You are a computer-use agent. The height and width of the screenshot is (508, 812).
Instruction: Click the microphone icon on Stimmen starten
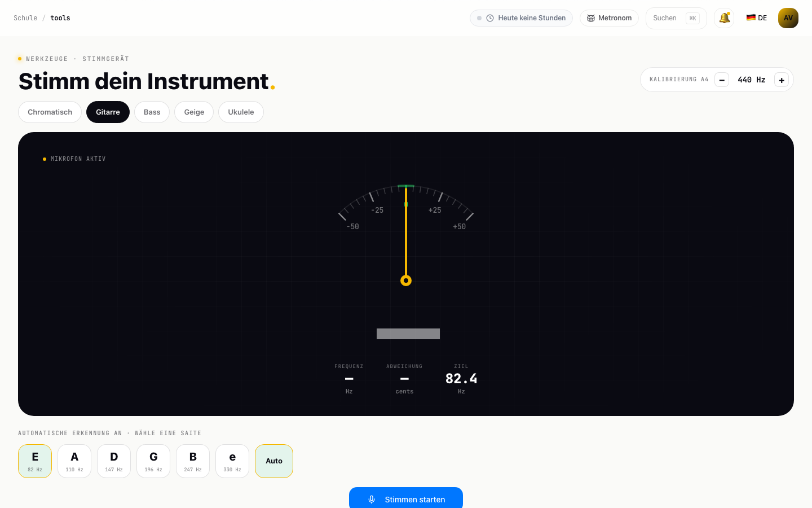372,500
